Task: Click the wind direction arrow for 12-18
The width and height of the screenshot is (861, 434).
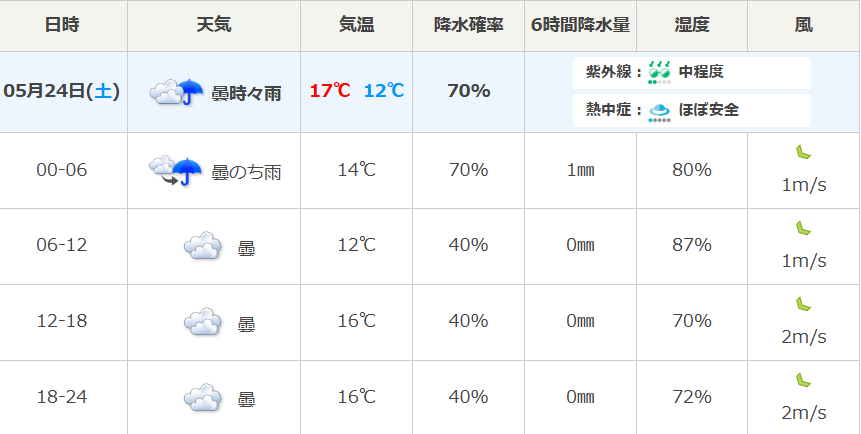Action: (803, 304)
